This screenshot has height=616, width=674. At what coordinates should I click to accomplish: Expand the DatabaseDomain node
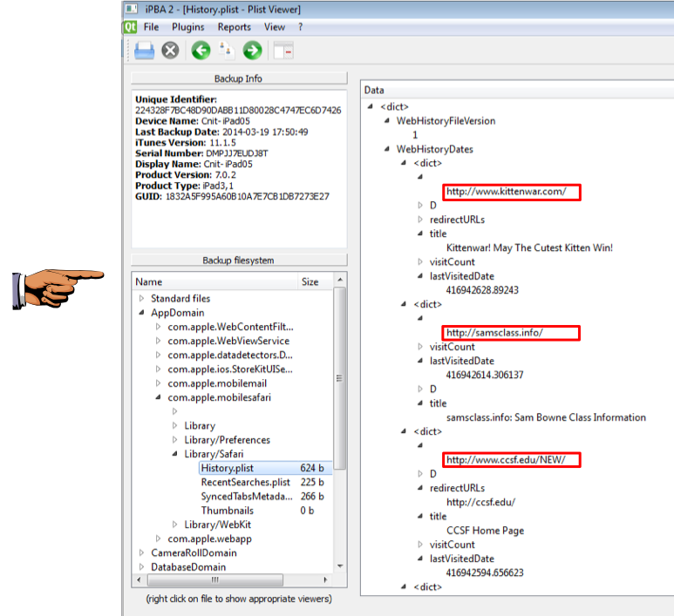[141, 567]
